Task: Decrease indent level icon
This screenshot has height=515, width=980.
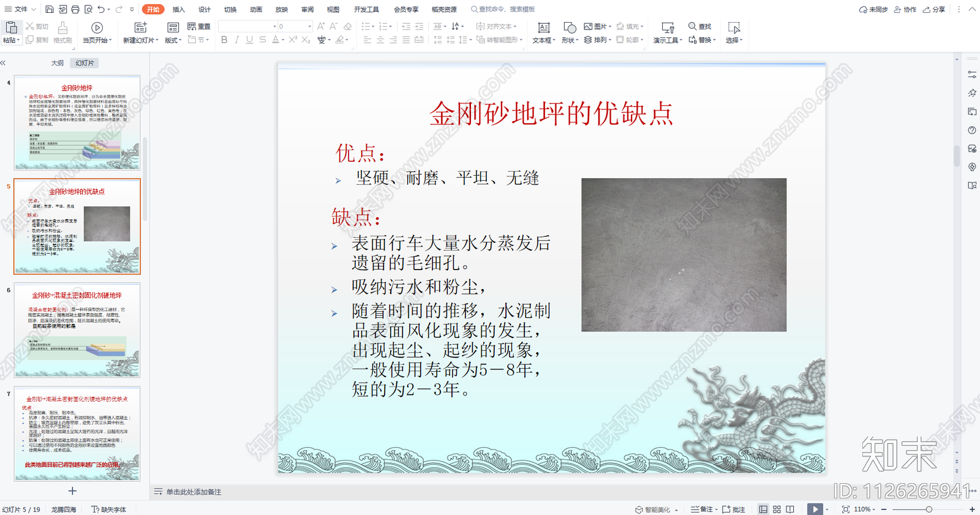Action: (x=406, y=26)
